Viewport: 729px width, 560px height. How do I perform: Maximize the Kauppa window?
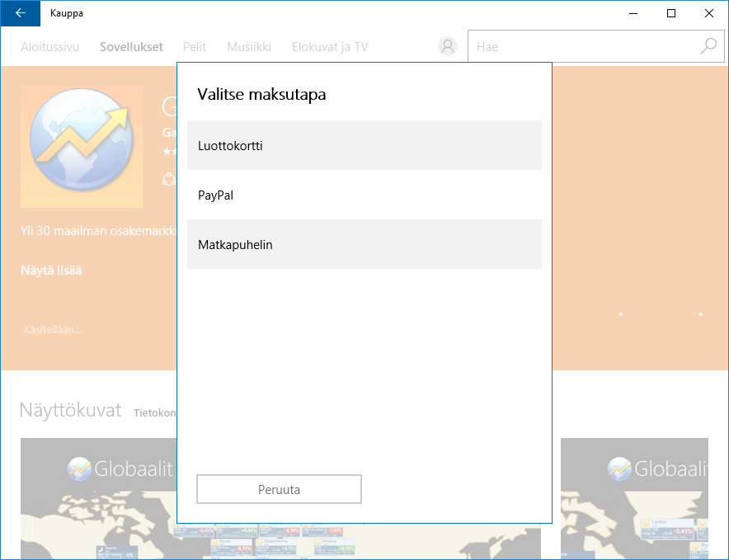(671, 13)
